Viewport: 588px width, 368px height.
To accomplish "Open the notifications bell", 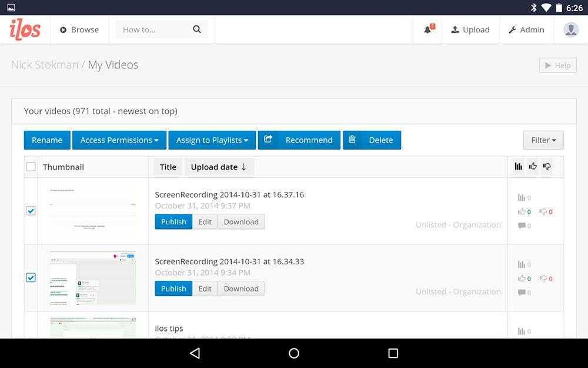I will tap(428, 29).
